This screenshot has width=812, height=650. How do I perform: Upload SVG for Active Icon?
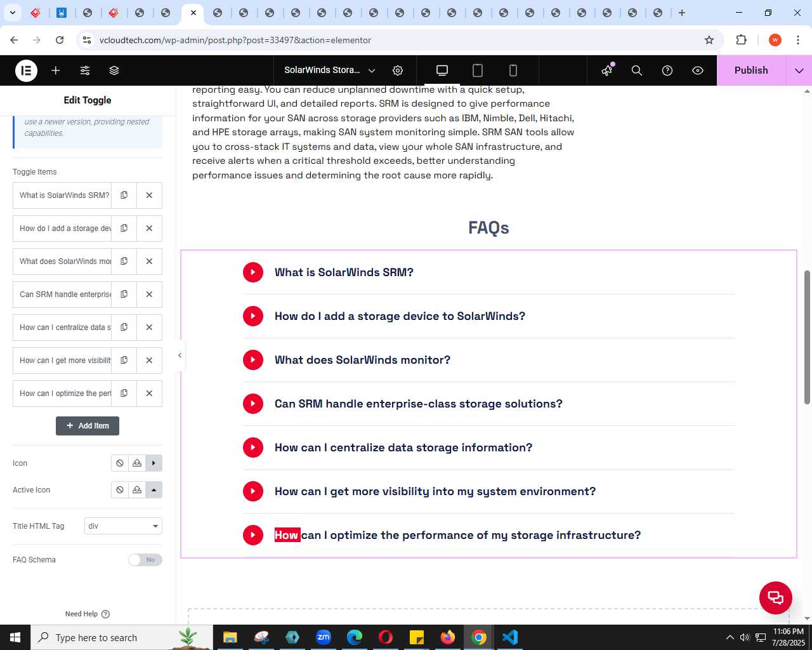(137, 490)
